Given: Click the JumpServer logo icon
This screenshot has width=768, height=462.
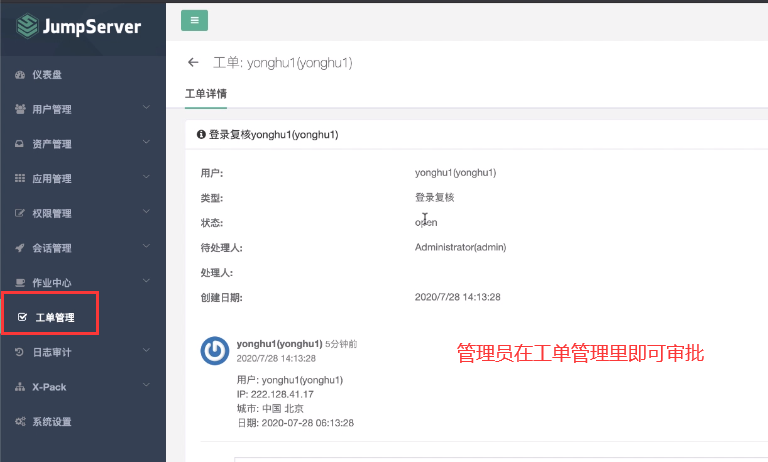Looking at the screenshot, I should 26,26.
